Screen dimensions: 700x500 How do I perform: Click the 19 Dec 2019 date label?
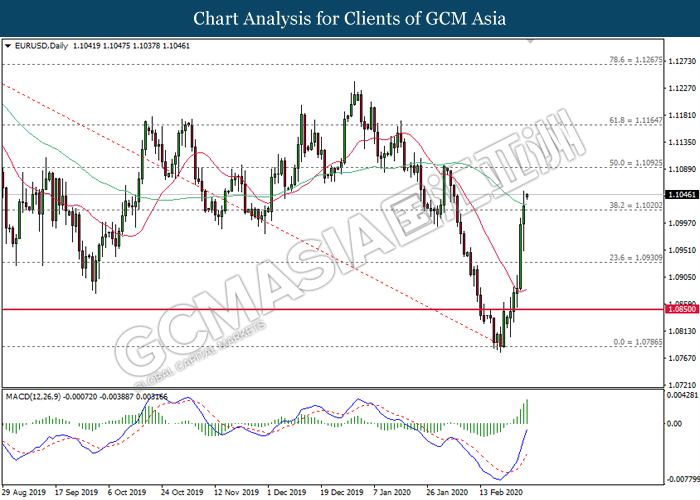point(342,492)
